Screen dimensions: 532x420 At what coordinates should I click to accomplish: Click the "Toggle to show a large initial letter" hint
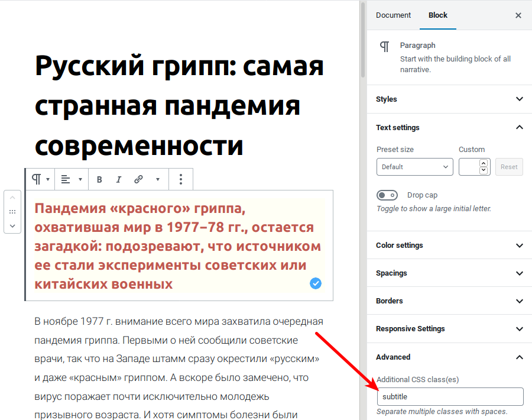pos(434,208)
